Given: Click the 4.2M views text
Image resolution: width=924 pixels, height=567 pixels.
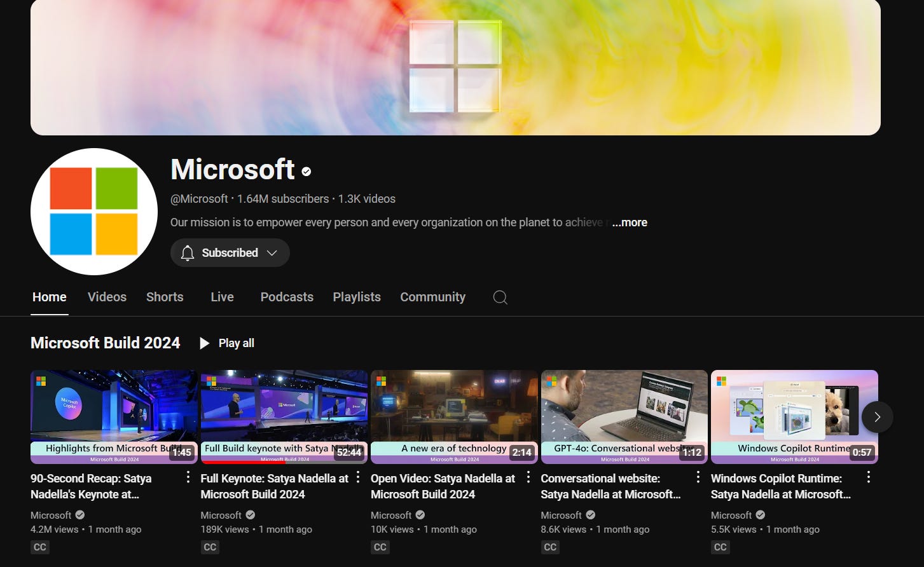Looking at the screenshot, I should 55,529.
